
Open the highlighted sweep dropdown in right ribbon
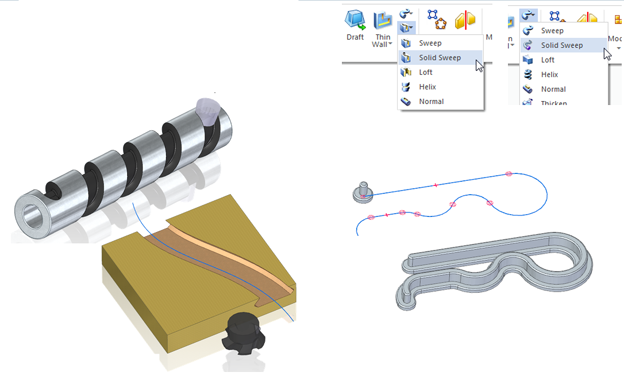(x=528, y=15)
